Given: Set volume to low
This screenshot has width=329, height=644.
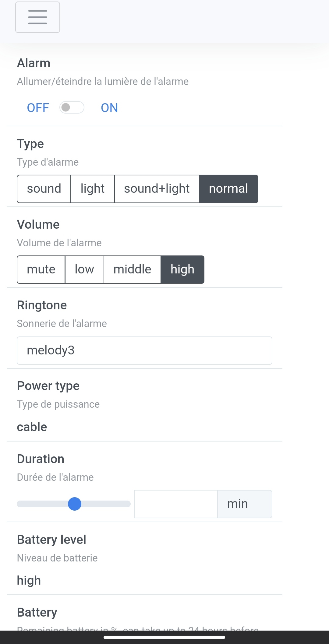Looking at the screenshot, I should [84, 269].
